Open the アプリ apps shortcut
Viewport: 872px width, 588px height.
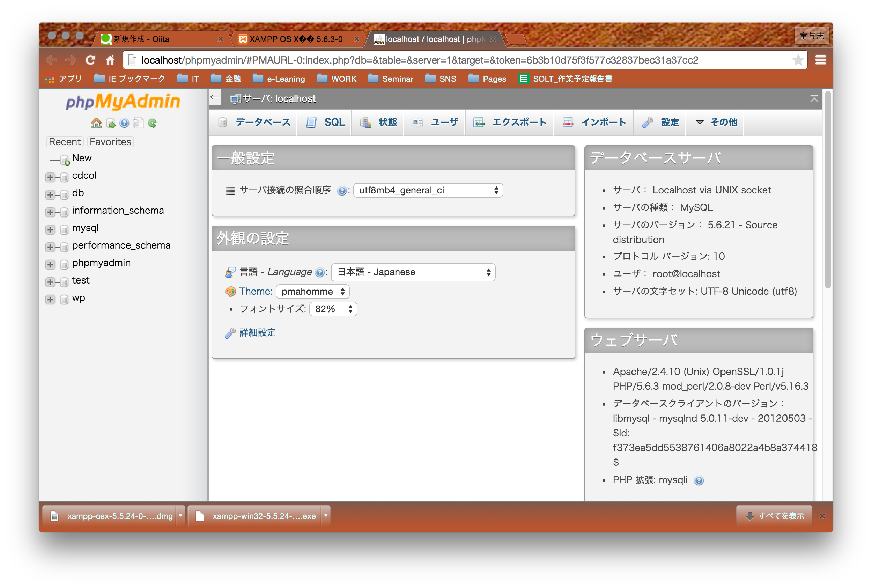point(63,79)
